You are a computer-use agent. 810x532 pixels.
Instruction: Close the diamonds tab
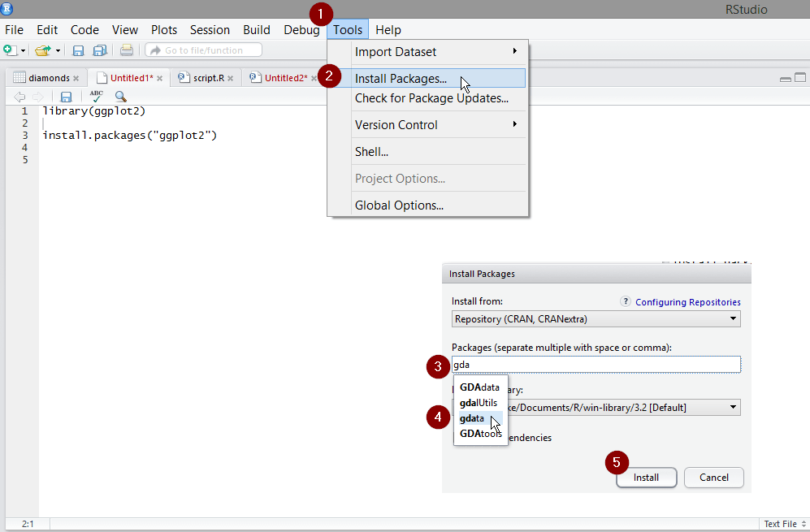click(x=76, y=79)
